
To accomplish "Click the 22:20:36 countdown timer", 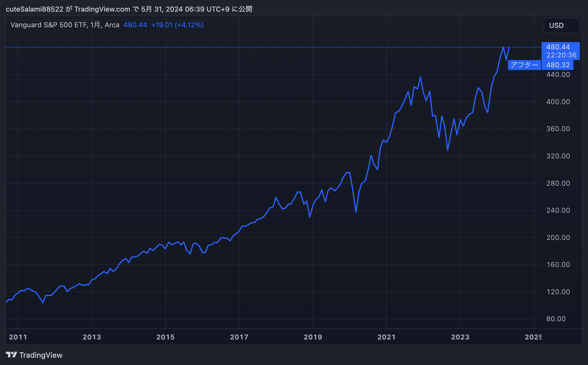I will click(x=561, y=55).
